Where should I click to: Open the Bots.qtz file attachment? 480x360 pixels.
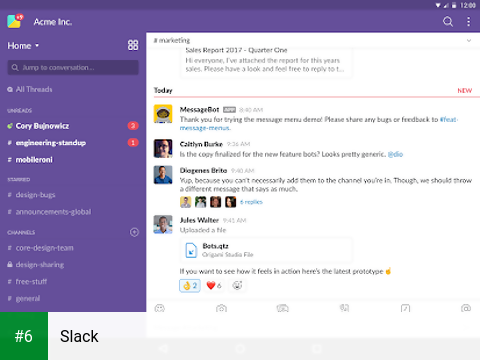[x=266, y=250]
